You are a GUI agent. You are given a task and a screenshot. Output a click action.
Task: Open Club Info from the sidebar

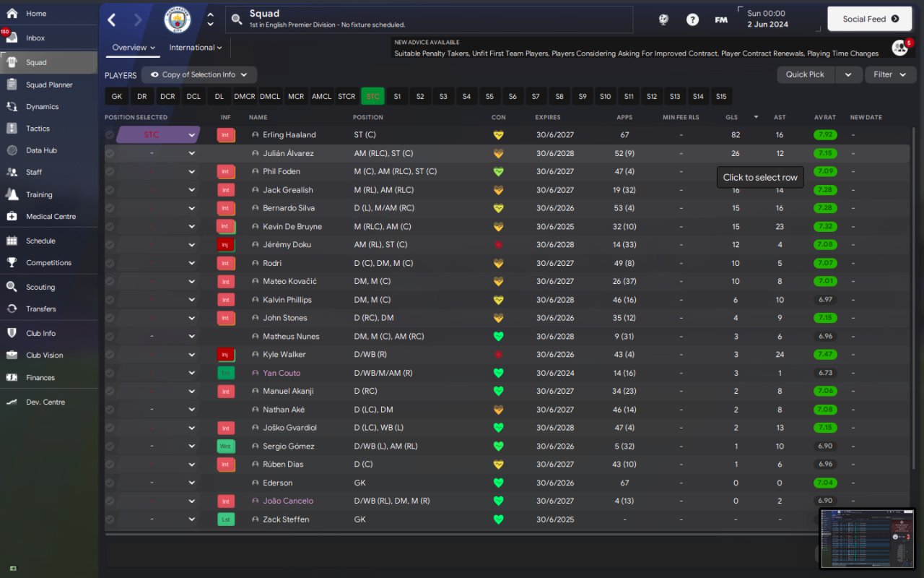(x=48, y=333)
